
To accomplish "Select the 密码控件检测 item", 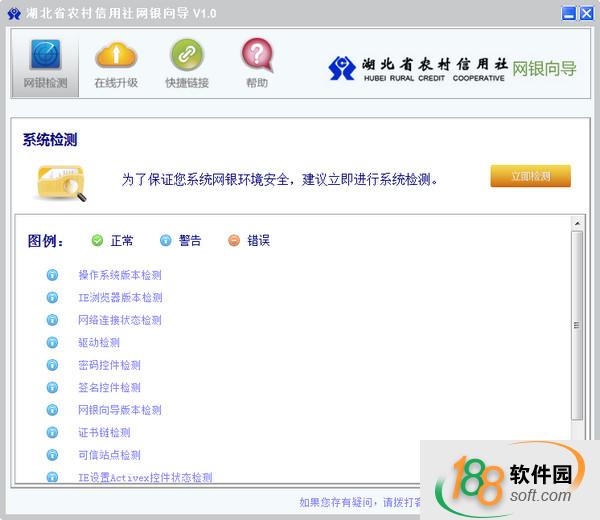I will coord(109,365).
